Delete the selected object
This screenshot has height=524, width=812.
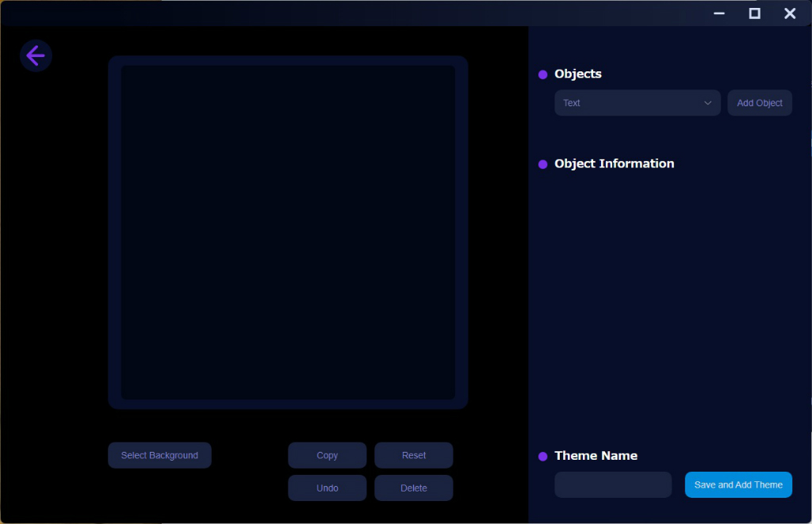pyautogui.click(x=414, y=488)
